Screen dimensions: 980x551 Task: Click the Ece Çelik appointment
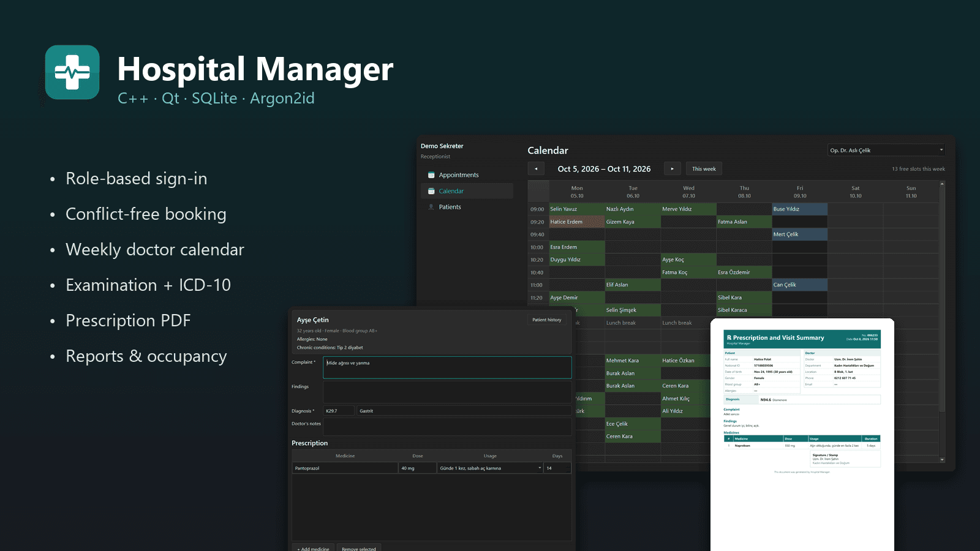(633, 424)
